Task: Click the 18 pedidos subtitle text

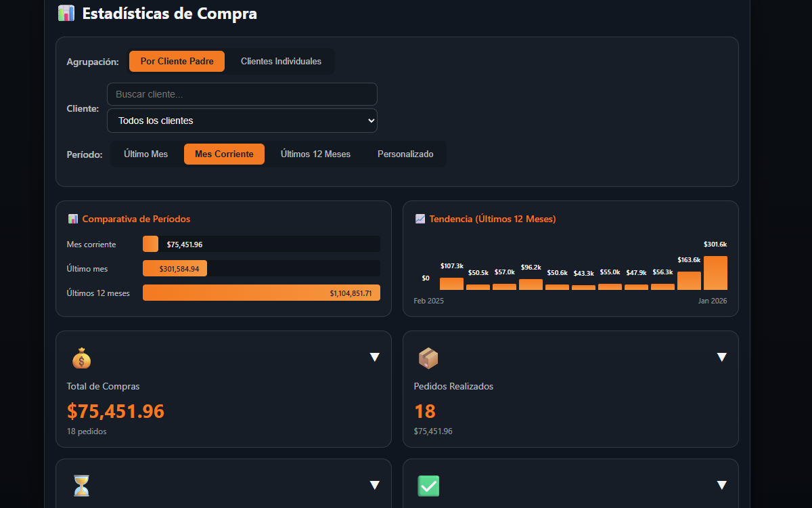Action: click(87, 431)
